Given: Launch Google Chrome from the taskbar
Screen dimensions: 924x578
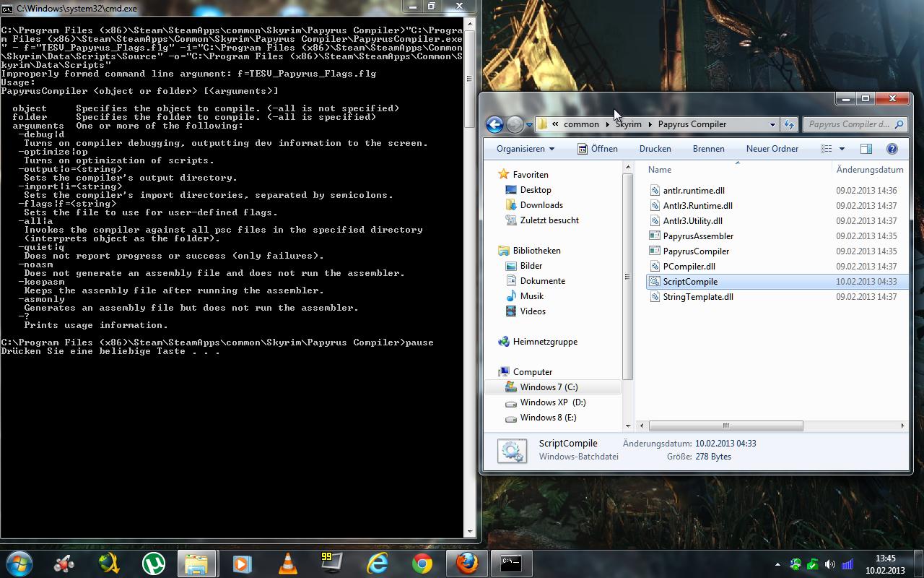Looking at the screenshot, I should point(422,563).
